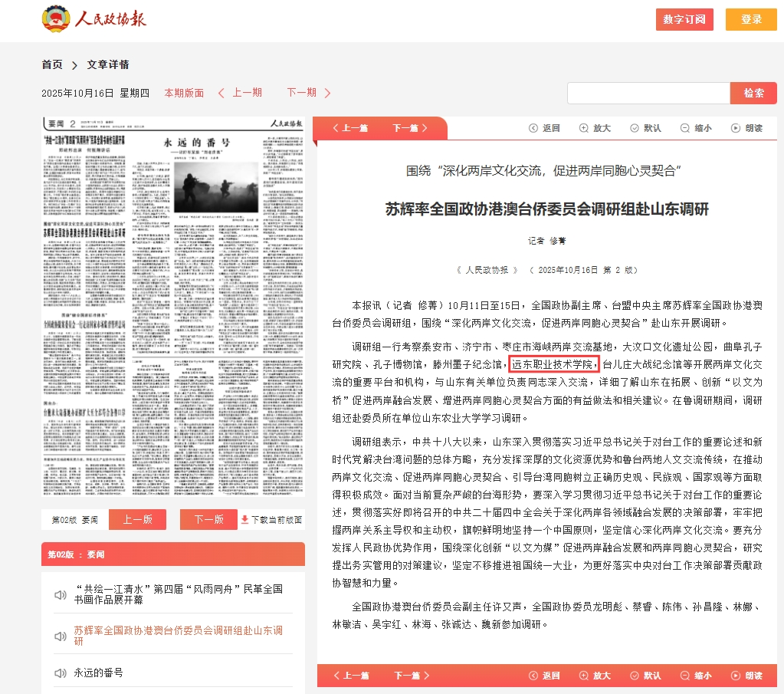
Task: Click the speaker icon beside 永远的番号
Action: pos(62,675)
